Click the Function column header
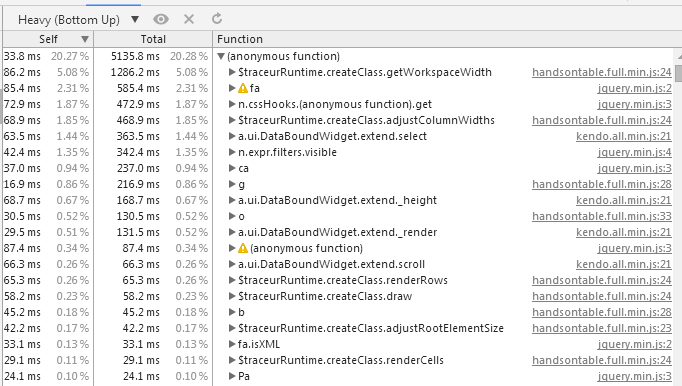Viewport: 682px width, 386px height. tap(446, 39)
